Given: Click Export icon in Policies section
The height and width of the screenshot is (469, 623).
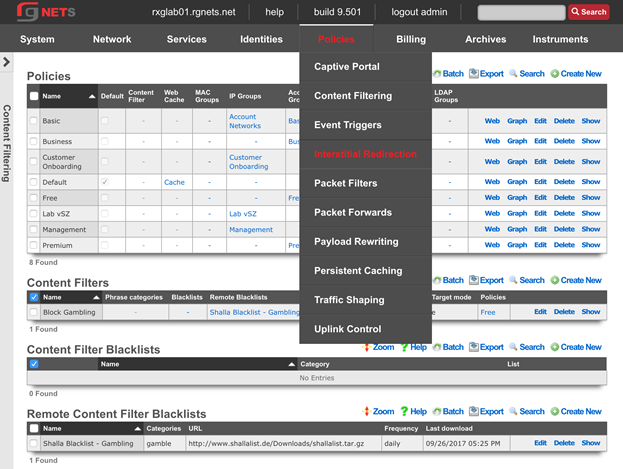Looking at the screenshot, I should (486, 74).
